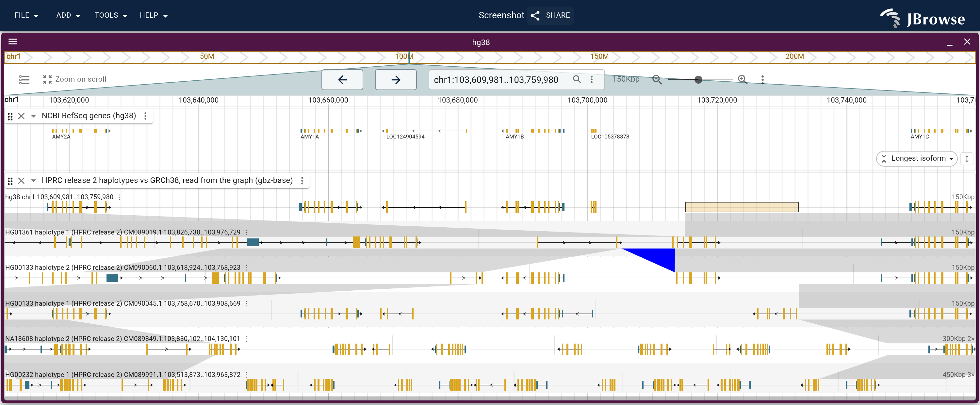Click the 150Kbp region size label
The width and height of the screenshot is (980, 405).
point(626,79)
